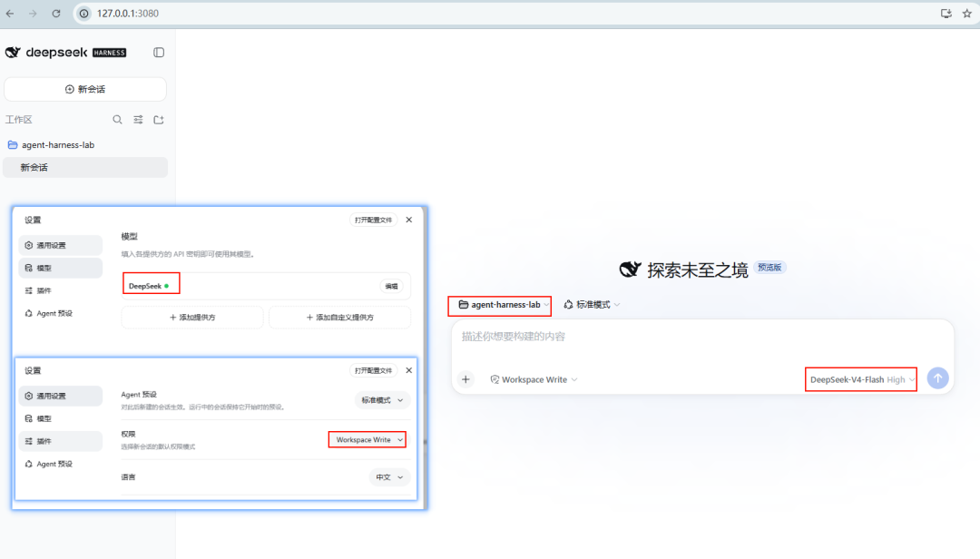Collapse the sidebar using the panel icon
The width and height of the screenshot is (980, 559).
159,53
